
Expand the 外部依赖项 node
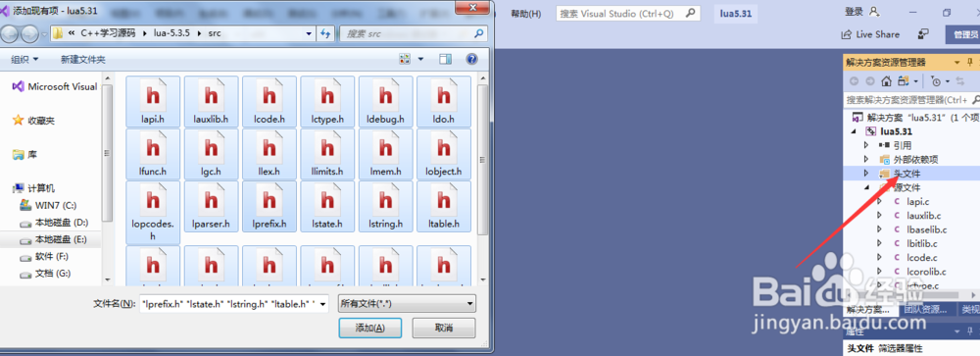click(x=866, y=160)
